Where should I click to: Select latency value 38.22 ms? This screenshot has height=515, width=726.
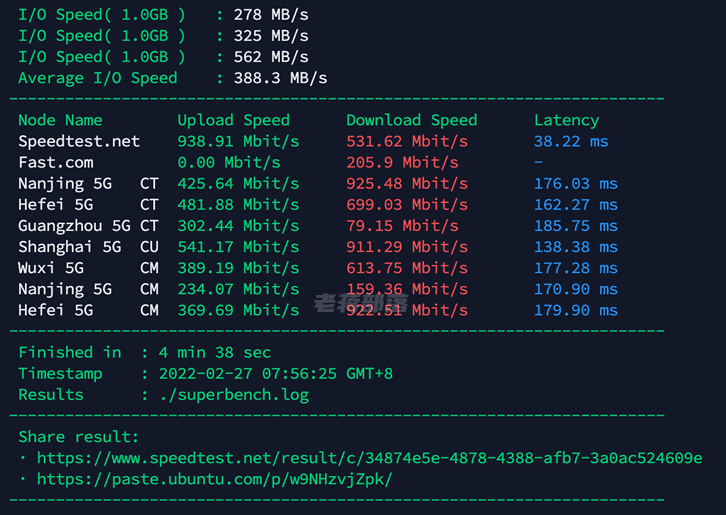click(571, 141)
